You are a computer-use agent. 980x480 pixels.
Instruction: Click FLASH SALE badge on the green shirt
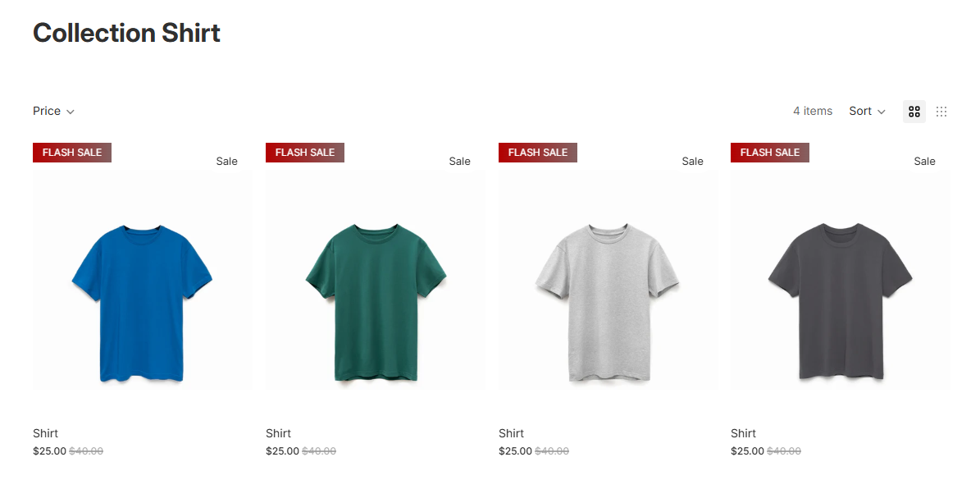305,153
